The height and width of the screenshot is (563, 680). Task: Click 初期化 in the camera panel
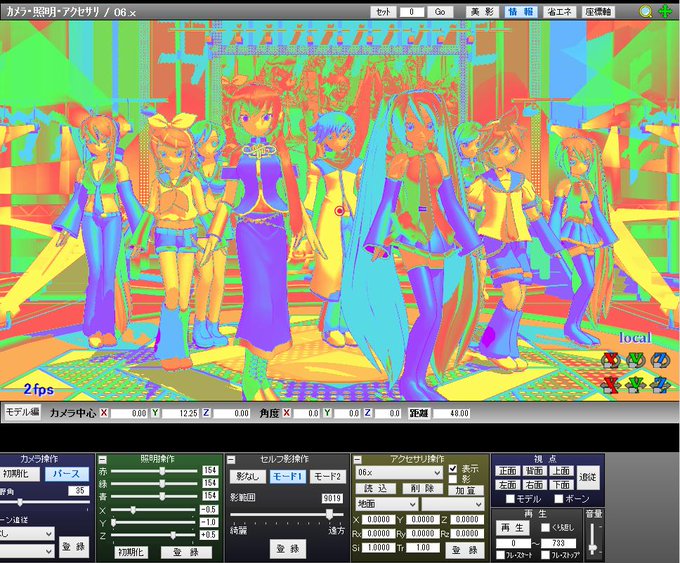tap(19, 474)
